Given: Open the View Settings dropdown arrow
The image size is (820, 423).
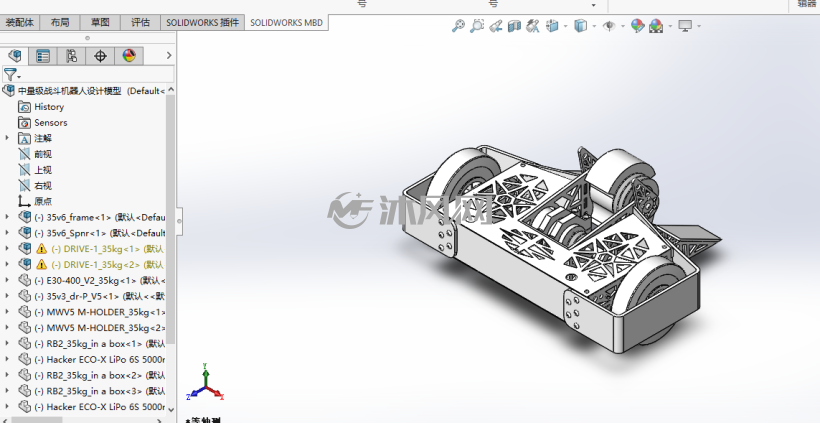Looking at the screenshot, I should [699, 26].
